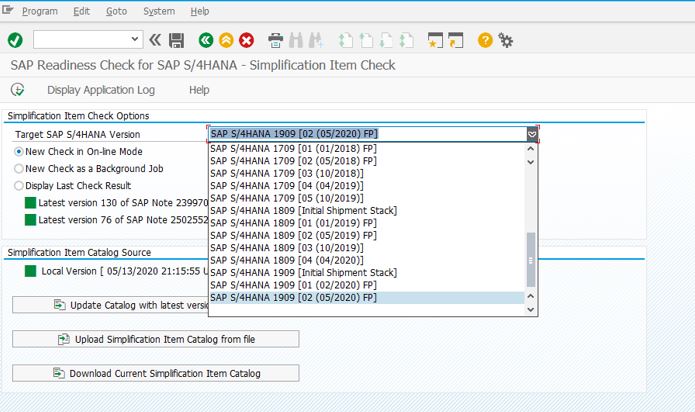Select Display Last Check Result option
The image size is (695, 412).
point(19,186)
